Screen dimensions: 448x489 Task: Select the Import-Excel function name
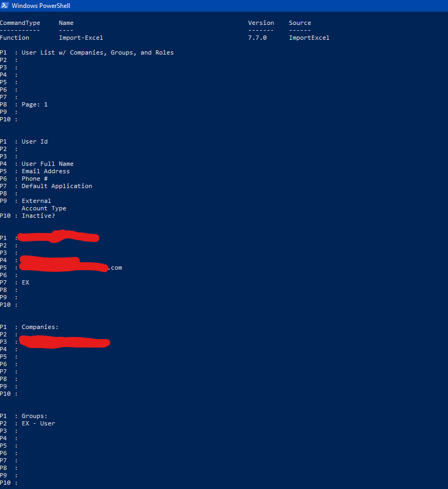pos(81,38)
